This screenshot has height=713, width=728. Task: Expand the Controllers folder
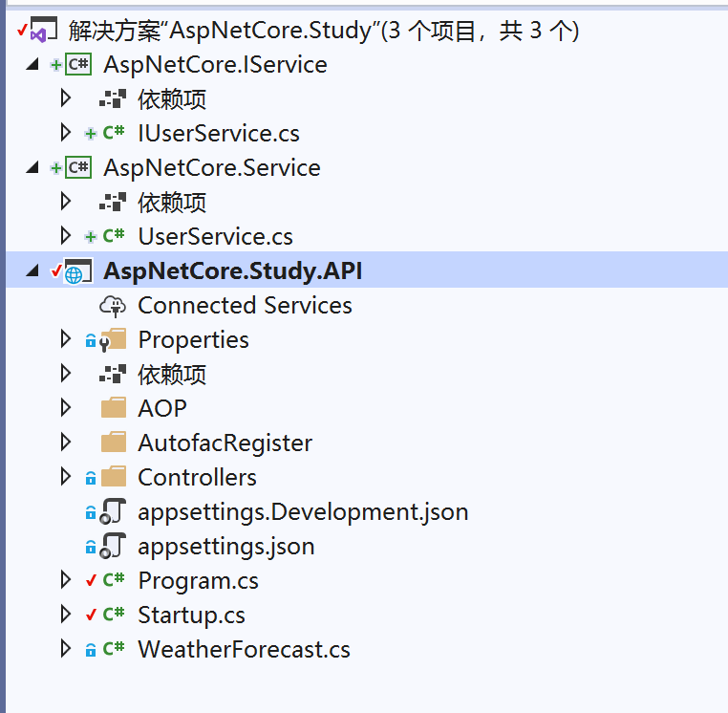[x=66, y=477]
